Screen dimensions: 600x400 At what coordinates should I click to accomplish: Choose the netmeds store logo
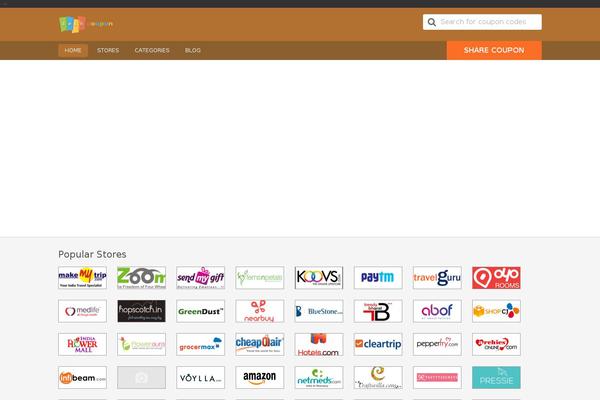(319, 377)
